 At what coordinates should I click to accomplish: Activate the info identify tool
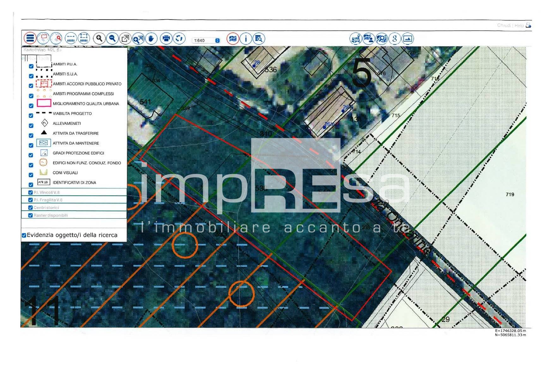click(246, 39)
